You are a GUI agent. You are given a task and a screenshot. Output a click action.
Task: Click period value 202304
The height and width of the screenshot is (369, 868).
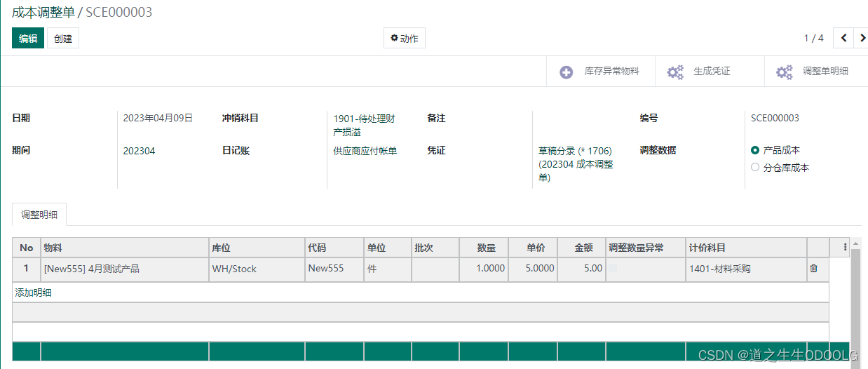tap(139, 151)
